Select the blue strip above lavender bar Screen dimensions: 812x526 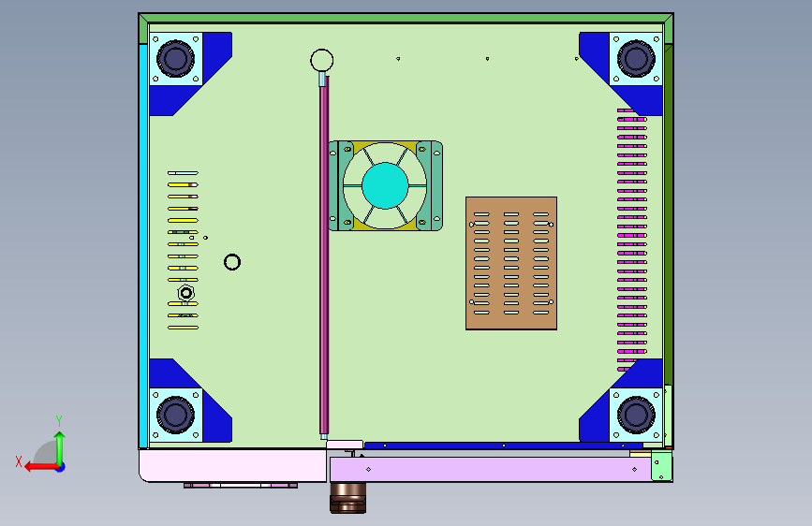[503, 446]
